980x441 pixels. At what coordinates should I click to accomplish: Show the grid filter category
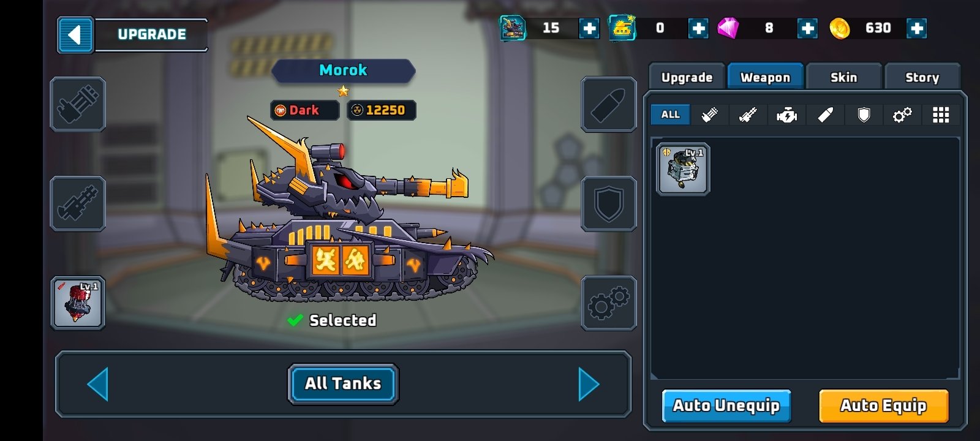click(x=941, y=115)
